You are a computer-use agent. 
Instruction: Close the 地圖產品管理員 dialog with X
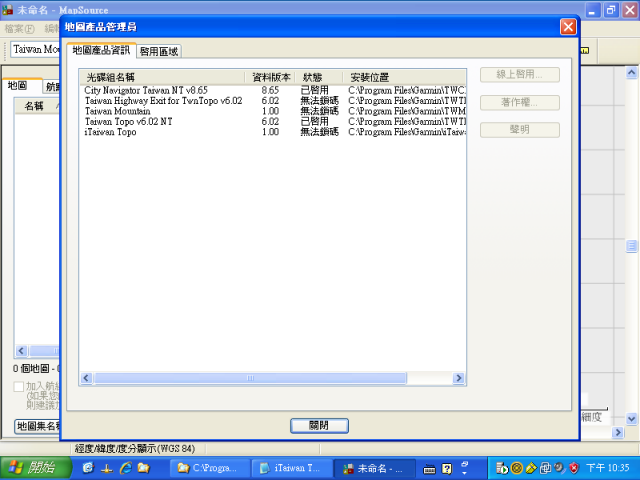click(x=568, y=27)
